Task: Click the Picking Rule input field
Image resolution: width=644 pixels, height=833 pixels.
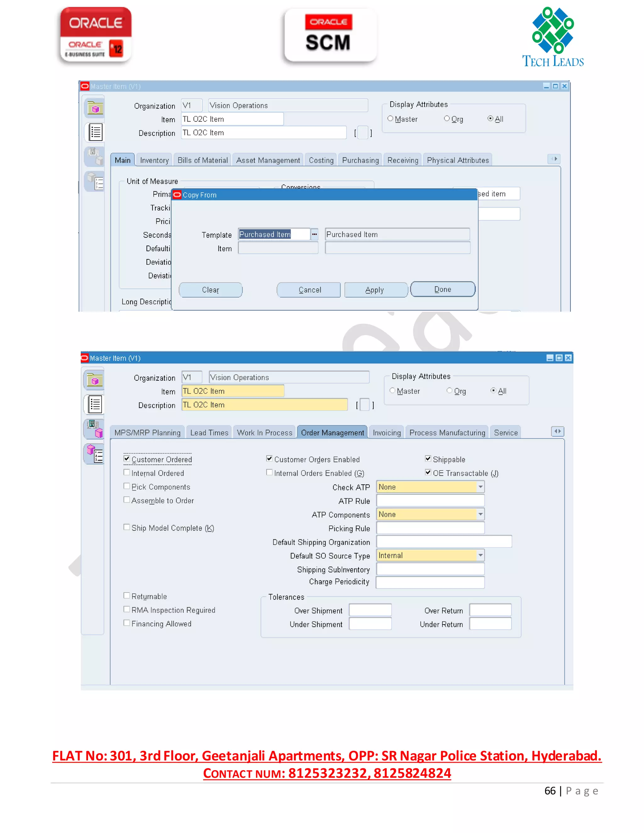Action: (430, 528)
